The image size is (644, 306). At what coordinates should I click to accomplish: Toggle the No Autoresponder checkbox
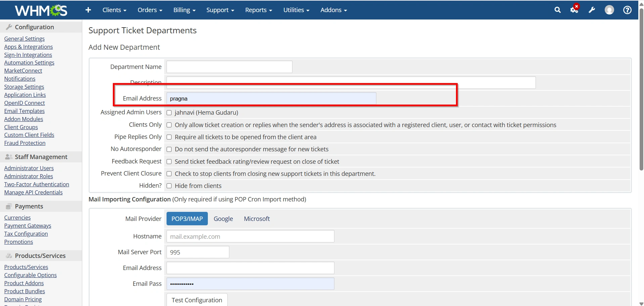[169, 149]
